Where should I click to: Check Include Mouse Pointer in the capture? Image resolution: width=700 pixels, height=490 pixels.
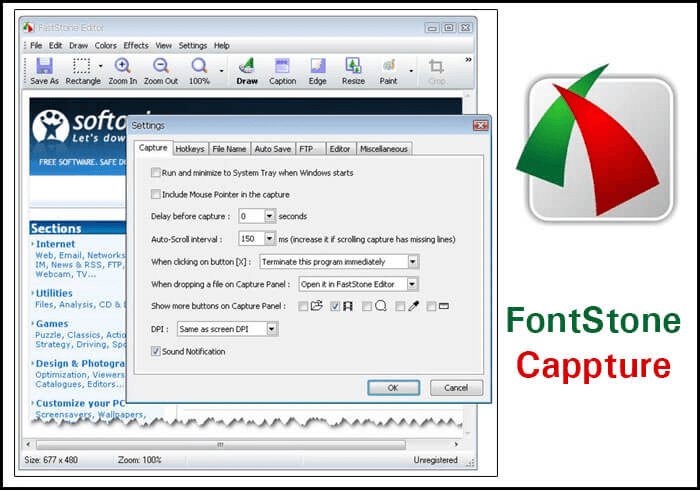[155, 194]
